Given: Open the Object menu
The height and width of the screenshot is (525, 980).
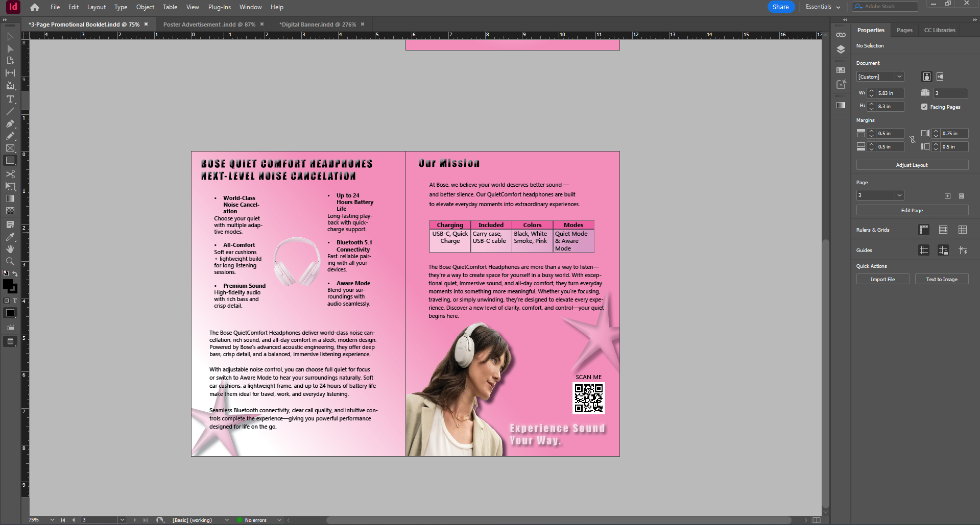Looking at the screenshot, I should pyautogui.click(x=145, y=7).
